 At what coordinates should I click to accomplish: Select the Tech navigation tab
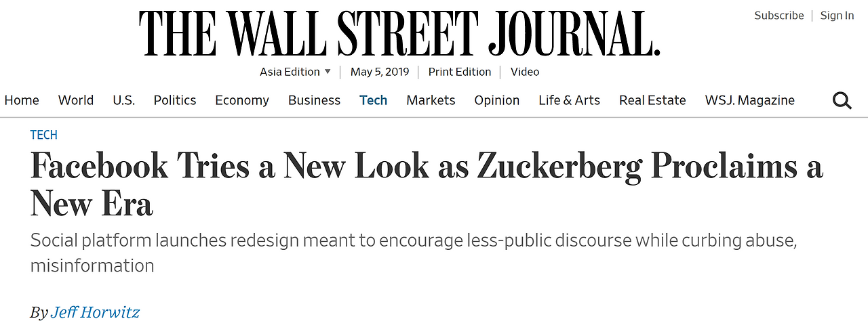click(373, 100)
